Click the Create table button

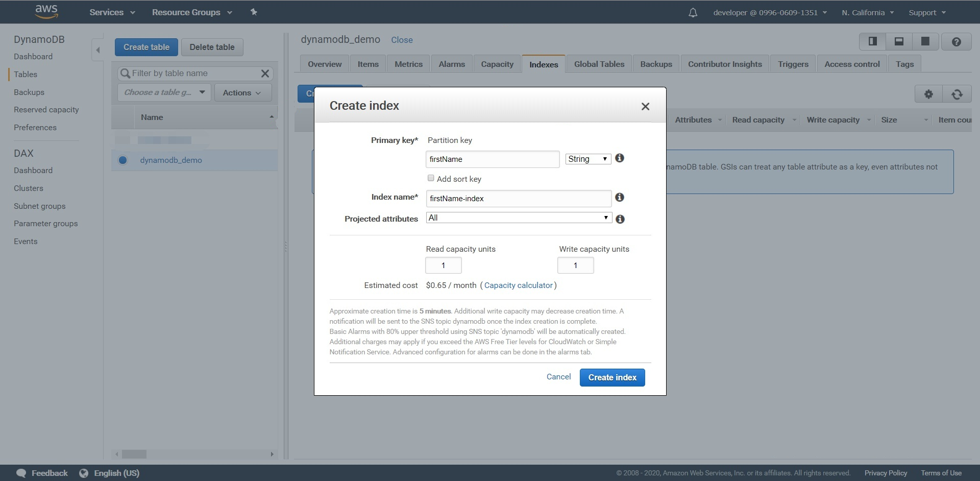146,47
